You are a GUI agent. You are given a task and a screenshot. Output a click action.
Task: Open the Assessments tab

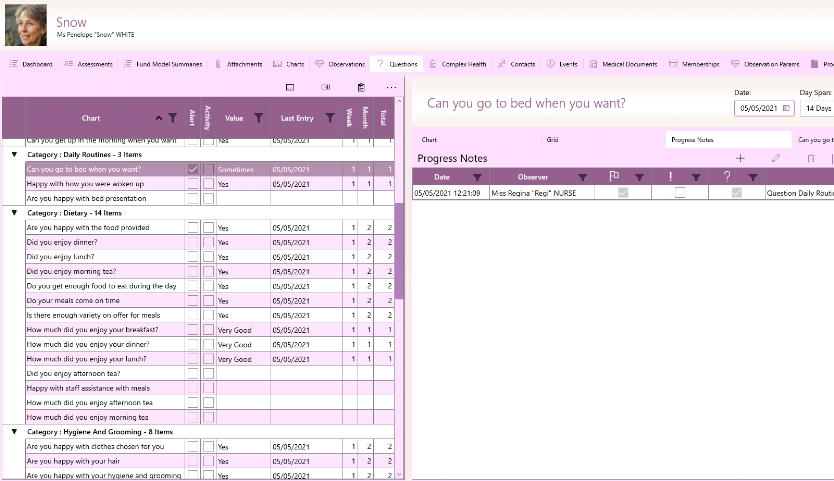pyautogui.click(x=88, y=64)
